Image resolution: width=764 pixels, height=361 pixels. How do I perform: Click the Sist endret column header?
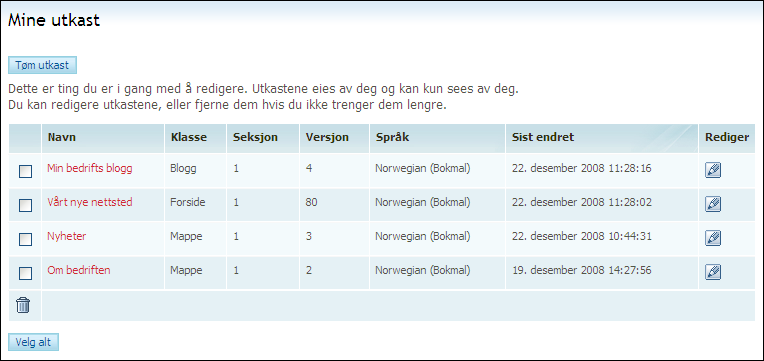coord(543,137)
